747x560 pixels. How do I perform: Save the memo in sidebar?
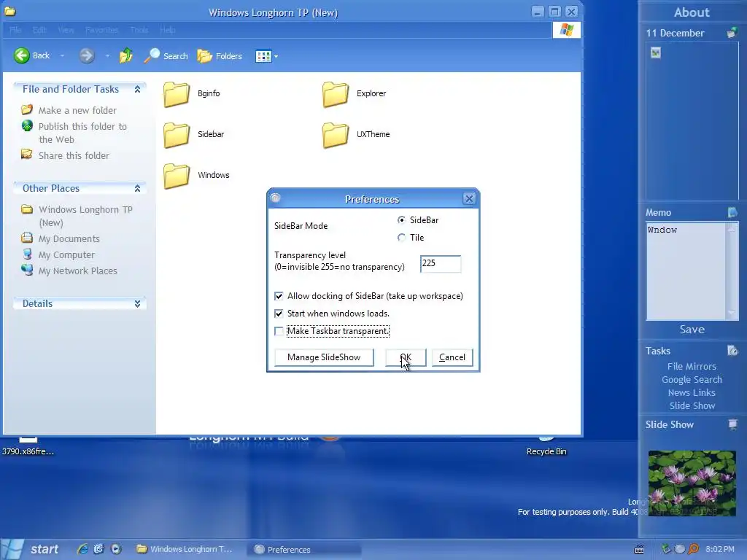point(692,330)
